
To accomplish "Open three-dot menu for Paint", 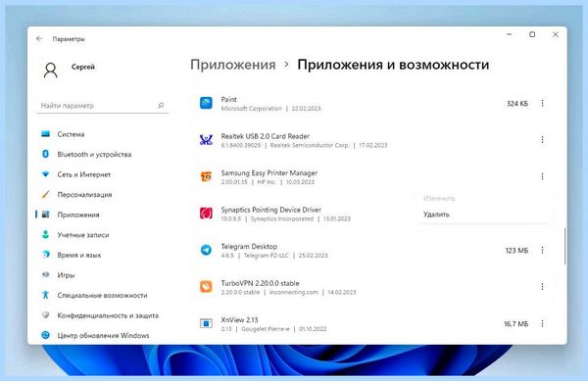I will (542, 103).
